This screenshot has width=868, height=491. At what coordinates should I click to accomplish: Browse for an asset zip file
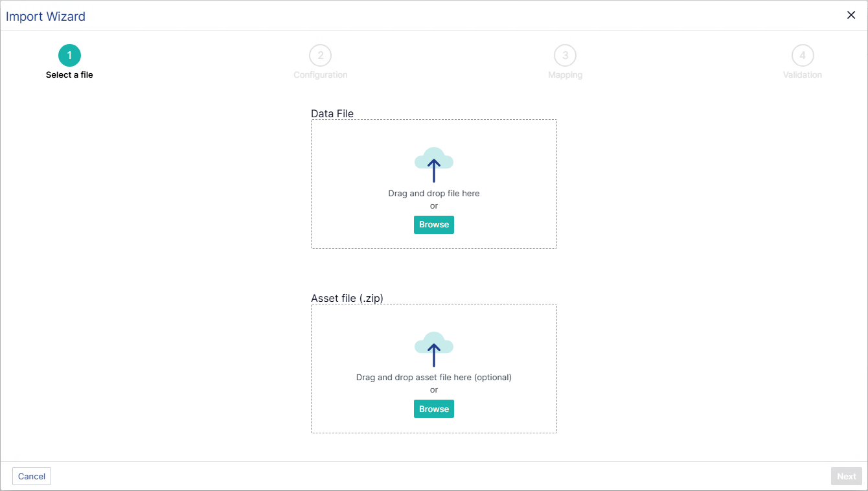point(434,409)
